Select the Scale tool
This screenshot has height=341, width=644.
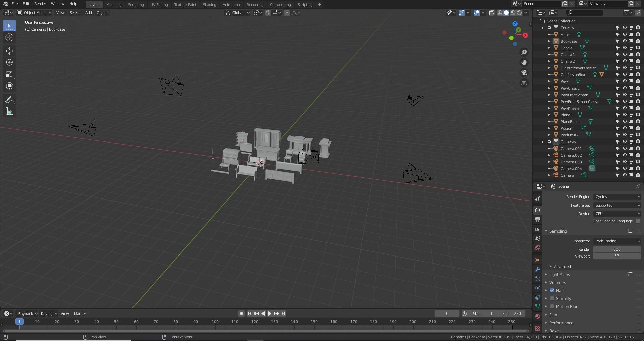pyautogui.click(x=9, y=74)
